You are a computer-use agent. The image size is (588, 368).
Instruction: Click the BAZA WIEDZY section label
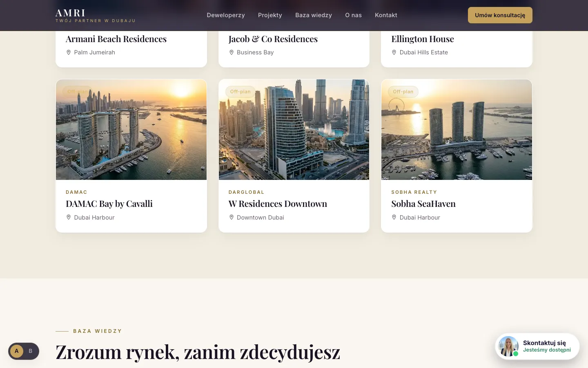click(x=98, y=331)
